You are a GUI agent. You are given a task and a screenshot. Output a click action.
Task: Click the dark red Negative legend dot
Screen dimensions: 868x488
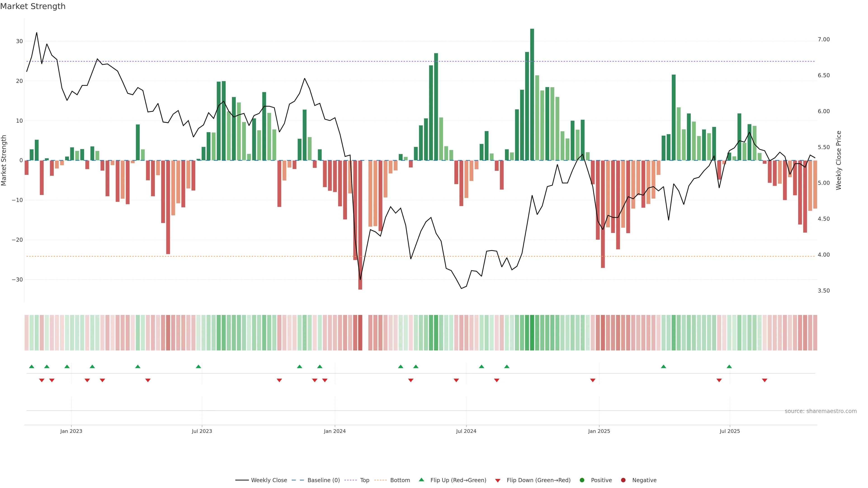623,480
